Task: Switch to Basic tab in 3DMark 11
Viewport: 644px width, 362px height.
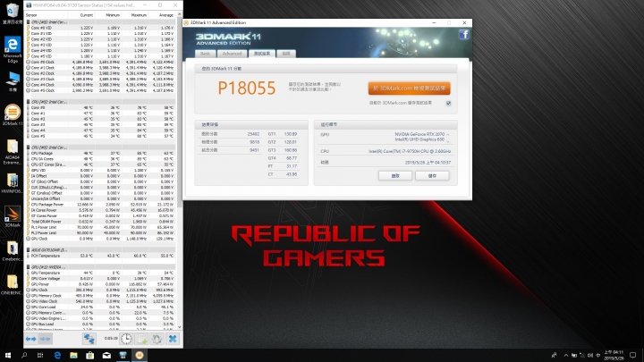Action: click(x=206, y=54)
